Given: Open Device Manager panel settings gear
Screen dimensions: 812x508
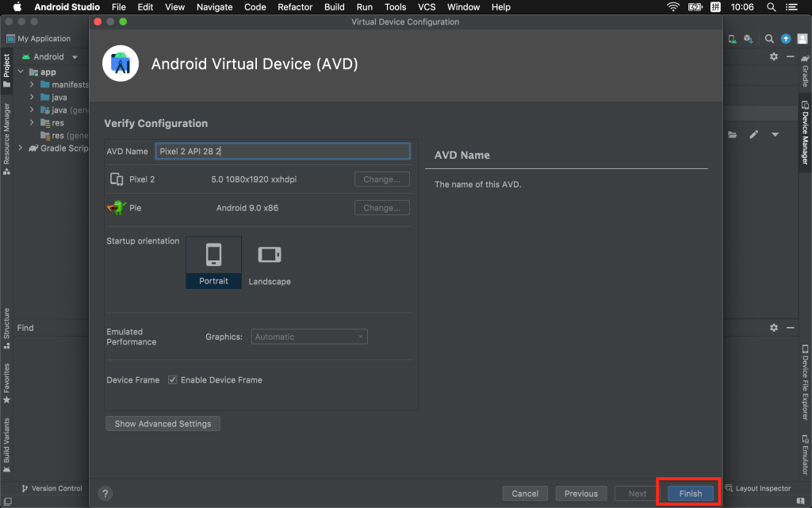Looking at the screenshot, I should click(774, 56).
